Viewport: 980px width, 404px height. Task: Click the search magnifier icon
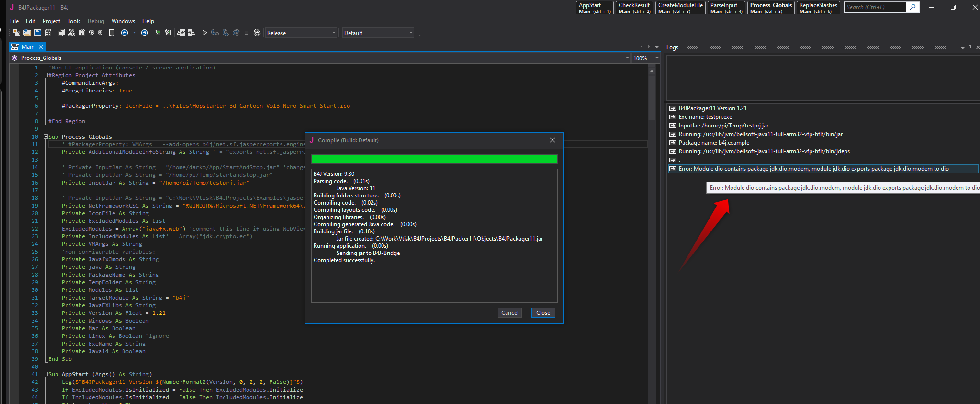tap(913, 7)
